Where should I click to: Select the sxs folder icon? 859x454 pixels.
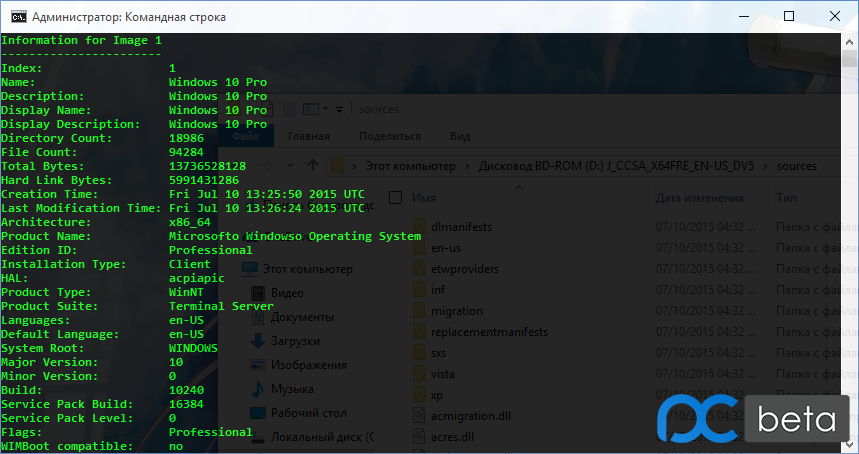tap(420, 353)
